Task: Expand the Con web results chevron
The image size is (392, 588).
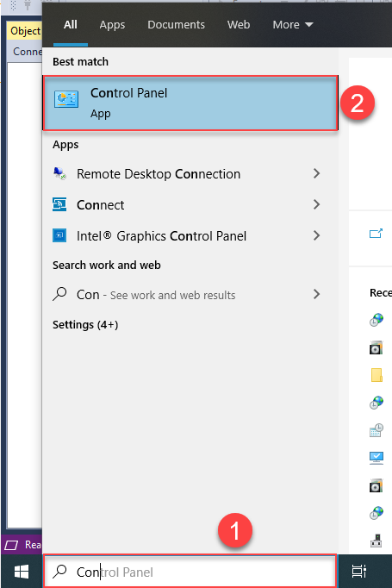Action: click(317, 294)
